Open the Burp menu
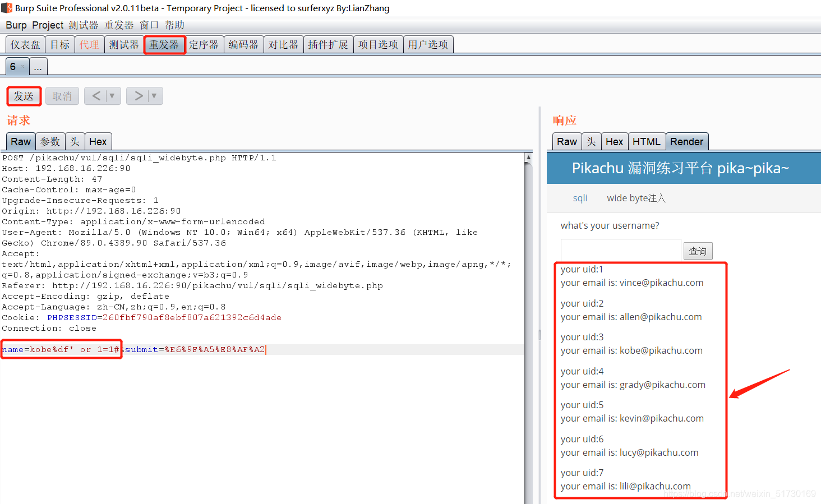The image size is (821, 504). click(x=16, y=25)
